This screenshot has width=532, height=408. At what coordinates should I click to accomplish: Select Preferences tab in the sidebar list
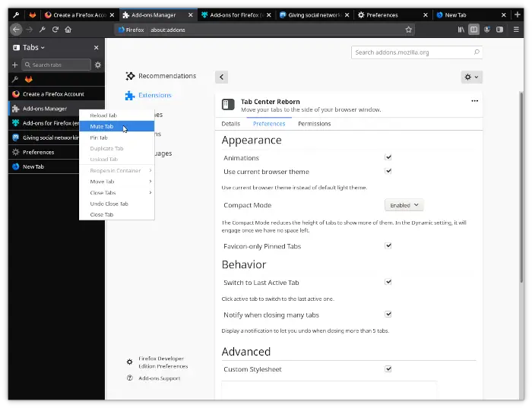click(44, 152)
